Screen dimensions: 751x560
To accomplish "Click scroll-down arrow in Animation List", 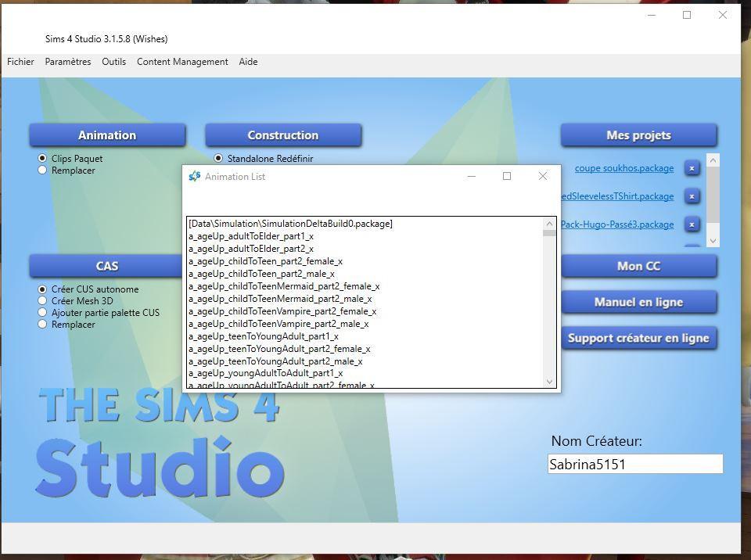I will (x=549, y=382).
